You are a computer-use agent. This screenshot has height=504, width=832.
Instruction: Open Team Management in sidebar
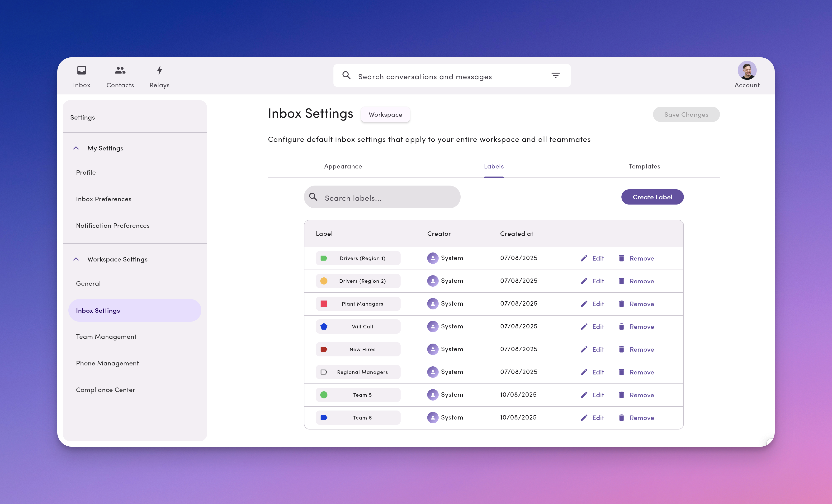point(106,337)
